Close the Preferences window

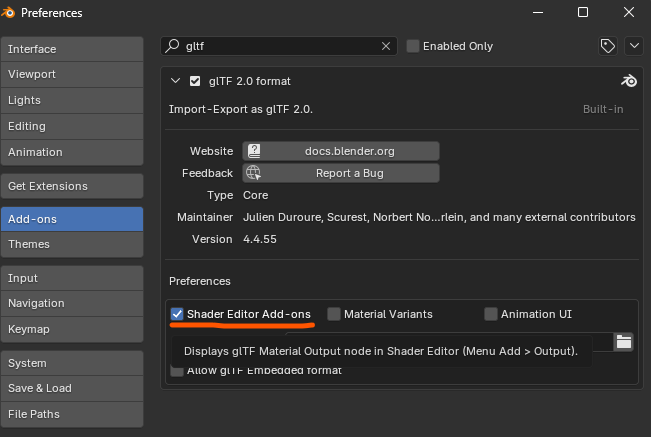629,12
